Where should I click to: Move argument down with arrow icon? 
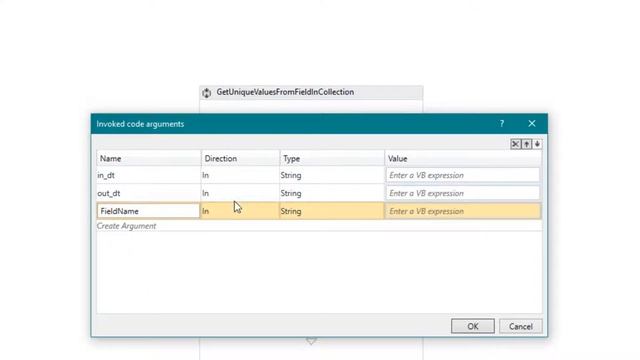coord(537,144)
